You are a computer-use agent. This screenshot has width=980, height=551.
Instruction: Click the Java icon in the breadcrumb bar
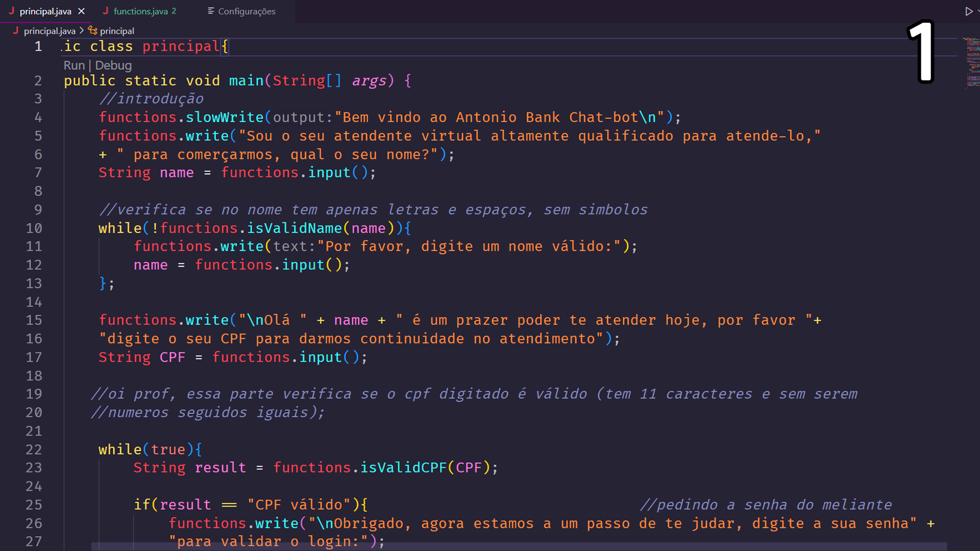point(15,31)
